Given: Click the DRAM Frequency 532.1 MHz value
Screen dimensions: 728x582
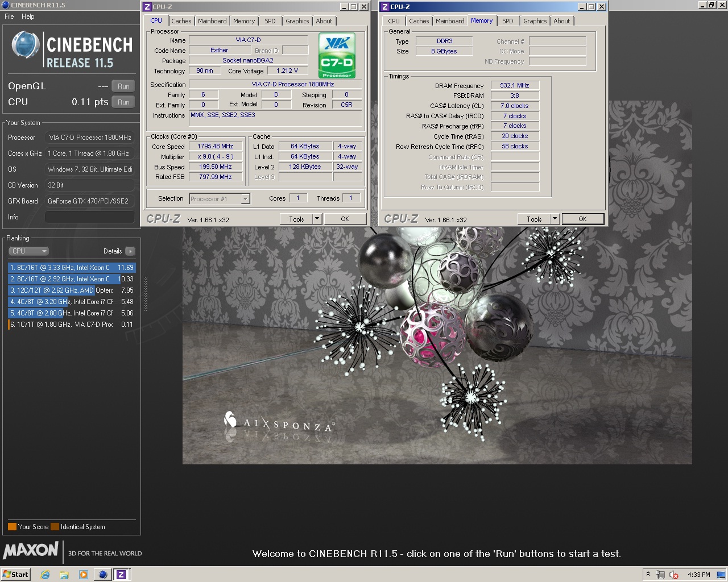Looking at the screenshot, I should click(x=515, y=86).
